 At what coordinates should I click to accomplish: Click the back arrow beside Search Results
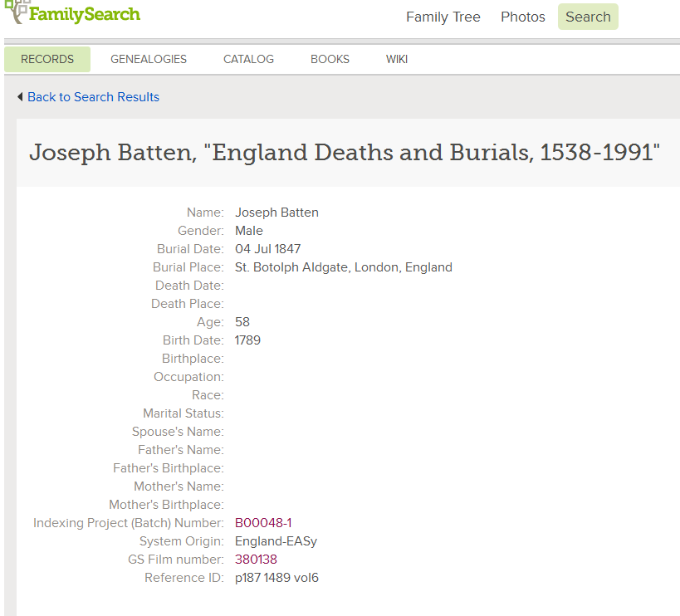pyautogui.click(x=20, y=96)
